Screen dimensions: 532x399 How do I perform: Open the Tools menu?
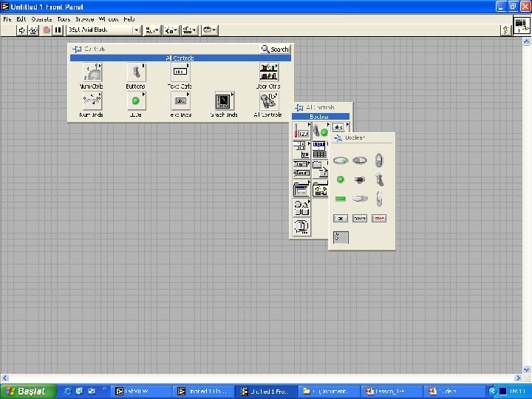(64, 19)
